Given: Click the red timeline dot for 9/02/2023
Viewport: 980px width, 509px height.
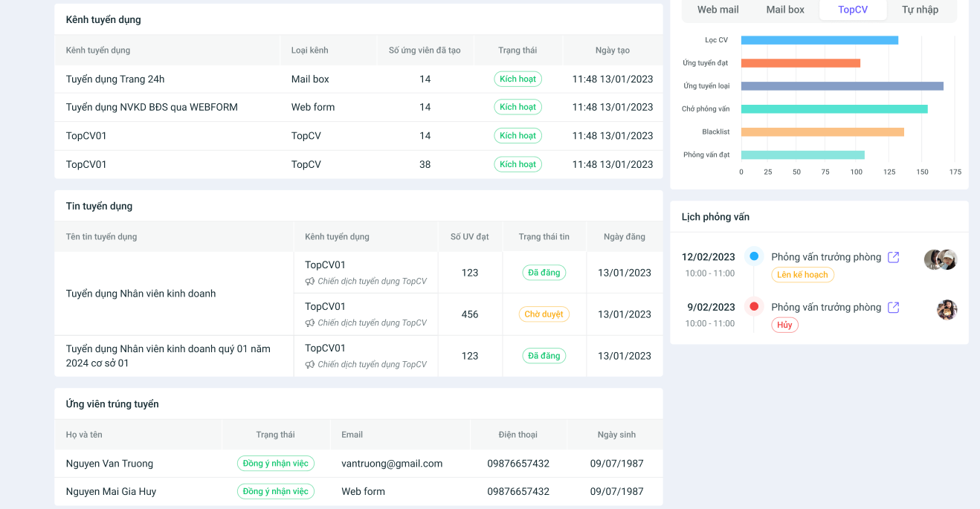Looking at the screenshot, I should [754, 307].
